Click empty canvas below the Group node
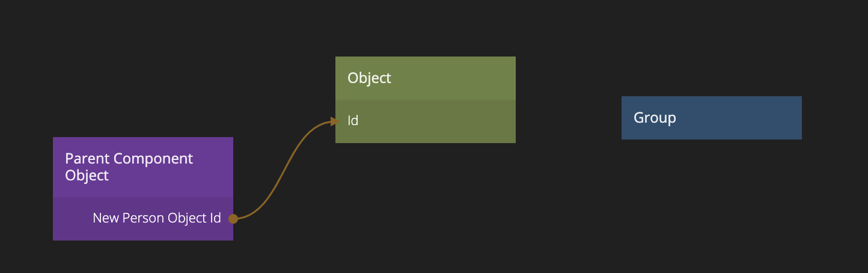This screenshot has width=868, height=273. coord(711,198)
